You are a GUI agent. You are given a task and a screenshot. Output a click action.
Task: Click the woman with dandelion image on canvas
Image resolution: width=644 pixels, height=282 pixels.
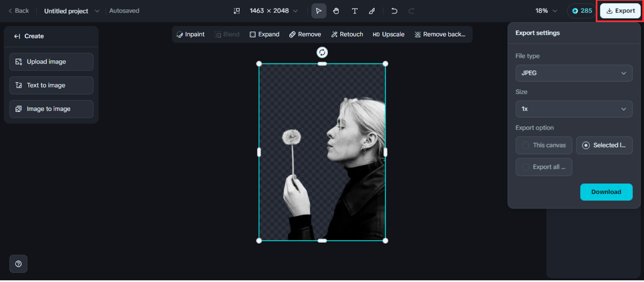322,152
